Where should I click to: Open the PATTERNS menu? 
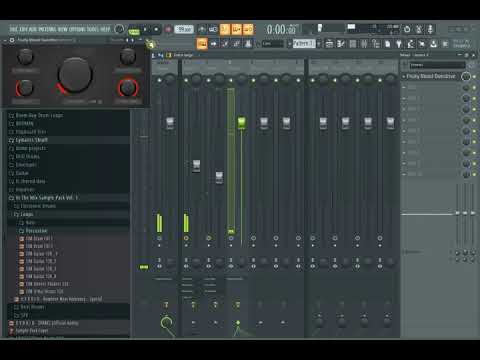click(47, 29)
